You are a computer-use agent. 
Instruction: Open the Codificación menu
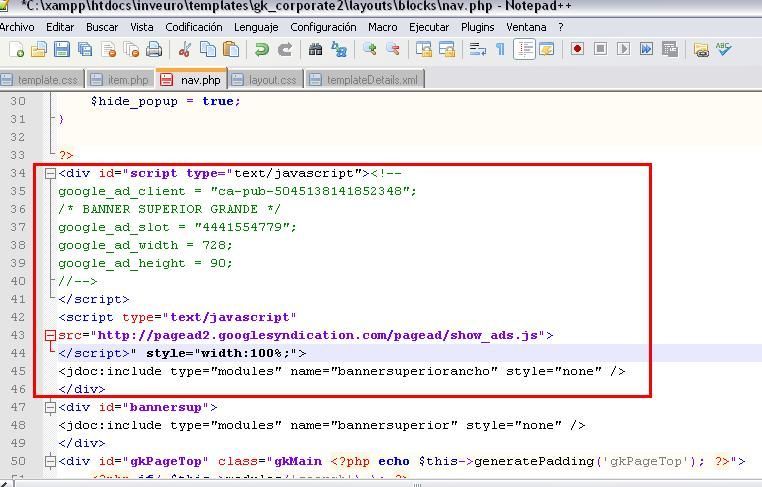tap(193, 27)
